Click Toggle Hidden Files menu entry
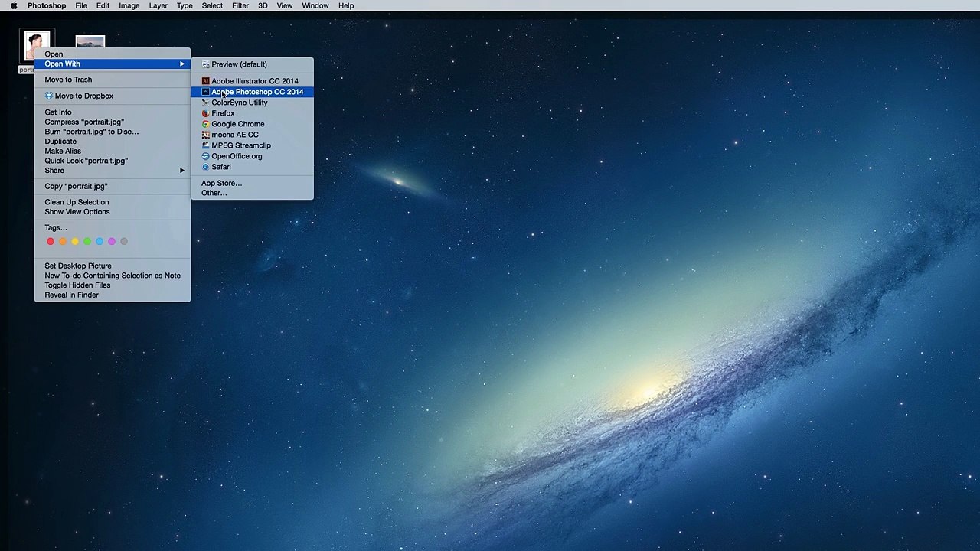The image size is (980, 551). pyautogui.click(x=77, y=285)
